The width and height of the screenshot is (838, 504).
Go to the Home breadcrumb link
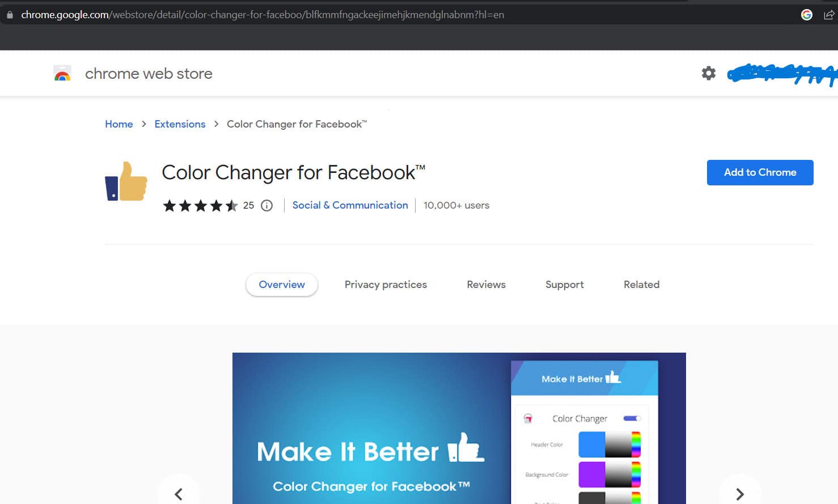coord(119,124)
